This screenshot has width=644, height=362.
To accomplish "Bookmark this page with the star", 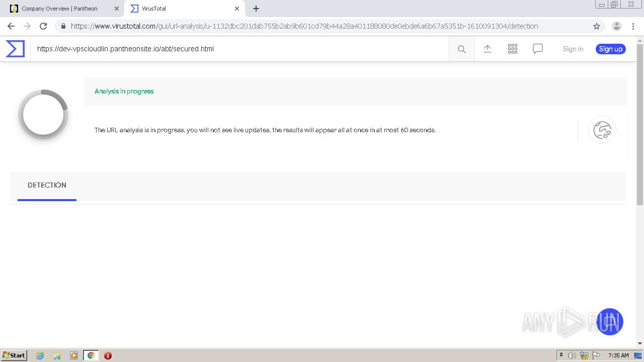I will click(x=597, y=26).
